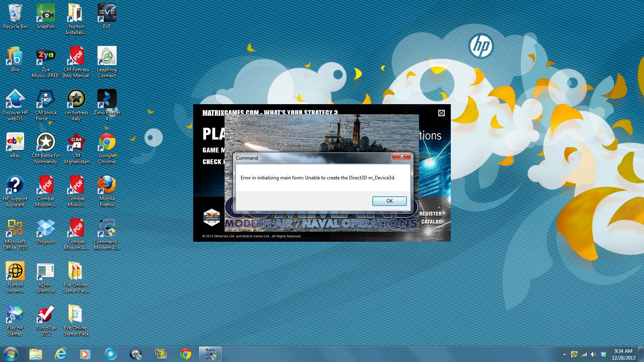
Task: Open the REGISTER link in the launcher
Action: [x=431, y=214]
